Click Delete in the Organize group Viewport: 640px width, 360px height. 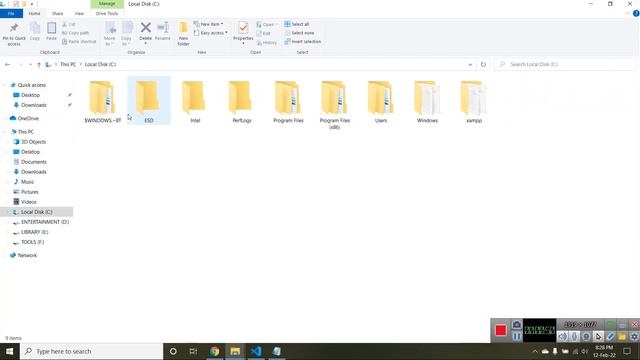tap(145, 32)
